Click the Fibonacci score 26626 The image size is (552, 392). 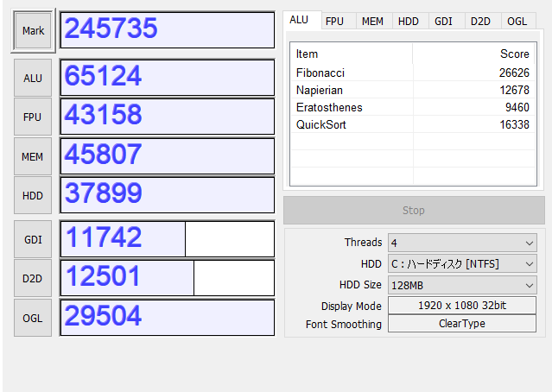coord(514,73)
